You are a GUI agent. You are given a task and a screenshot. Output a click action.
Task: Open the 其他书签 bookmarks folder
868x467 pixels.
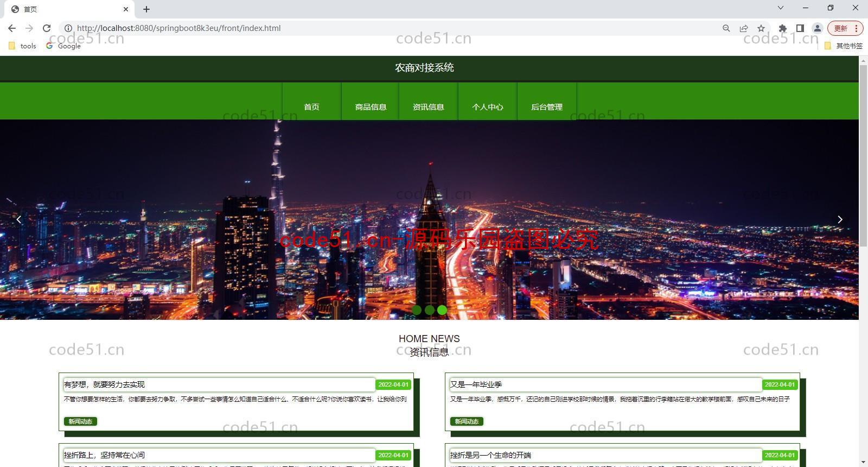click(x=844, y=46)
